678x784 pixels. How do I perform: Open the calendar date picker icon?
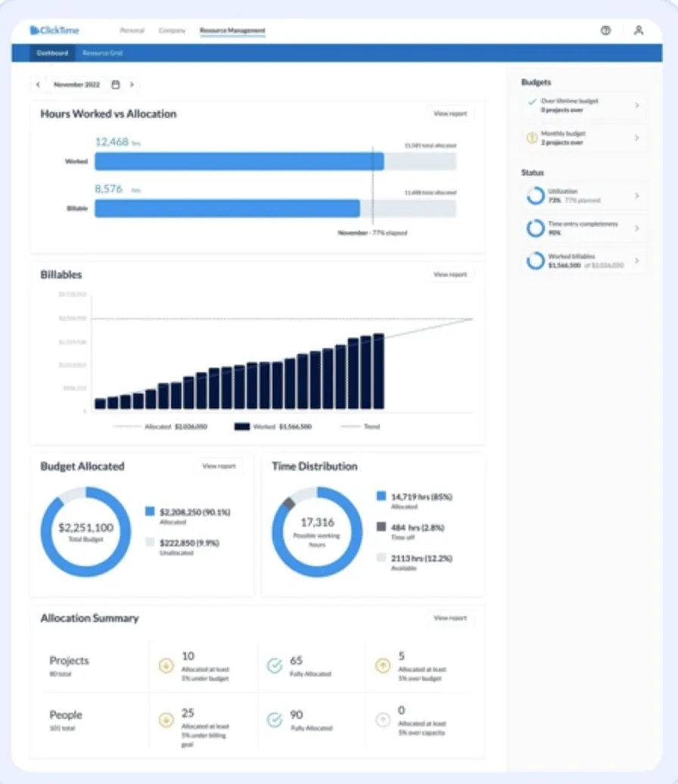coord(115,85)
